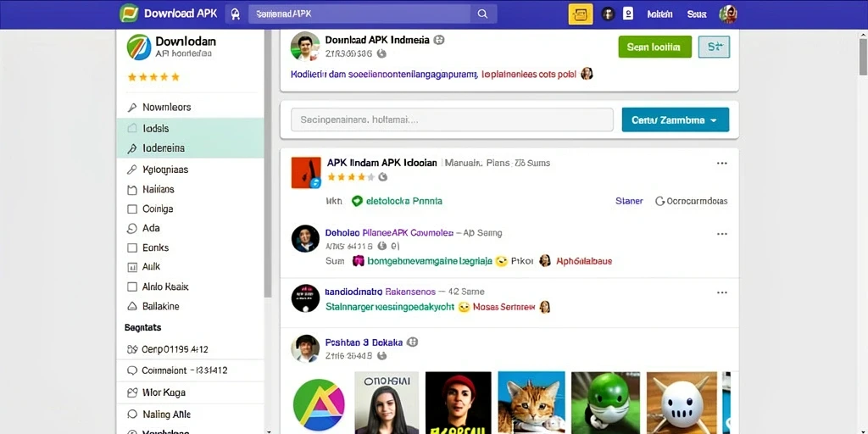The height and width of the screenshot is (434, 868).
Task: Toggle the Alnlo Reaik checkbox in sidebar
Action: tap(131, 287)
